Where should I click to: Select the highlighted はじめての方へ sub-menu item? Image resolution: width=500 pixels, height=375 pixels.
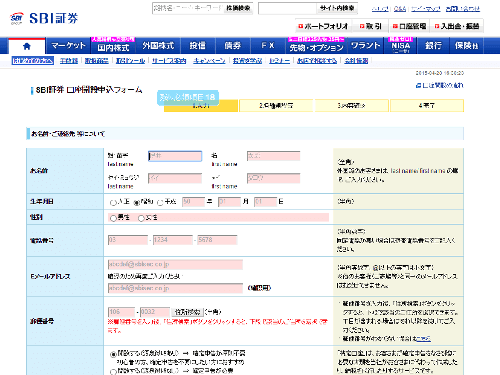coord(33,61)
